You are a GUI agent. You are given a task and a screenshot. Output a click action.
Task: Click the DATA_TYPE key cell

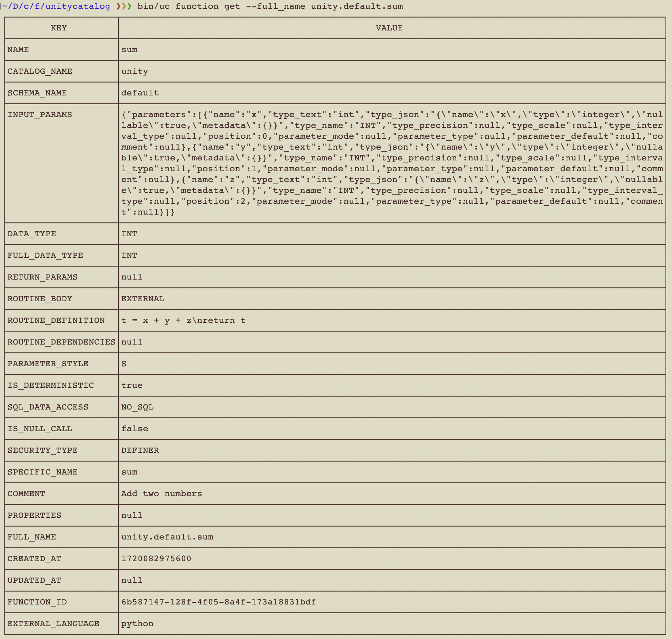62,234
